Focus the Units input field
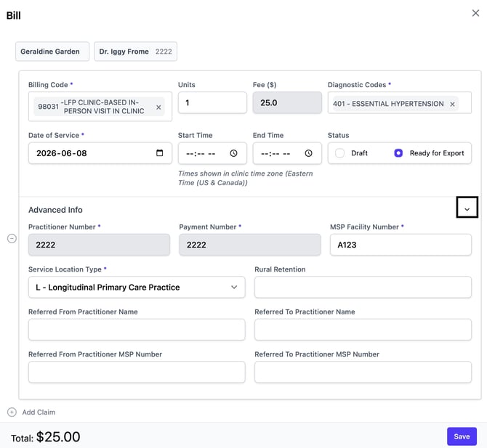This screenshot has width=487, height=448. [x=212, y=102]
